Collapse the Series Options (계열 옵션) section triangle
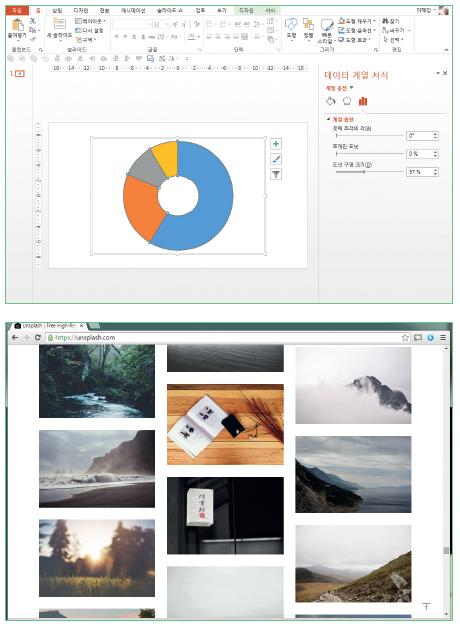Screen dimensions: 460x624 pos(328,119)
